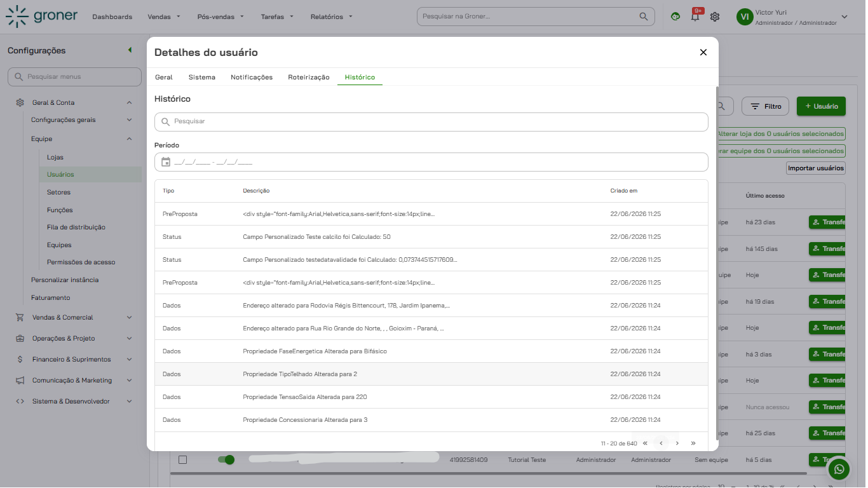Expand Sistema & Desenvolvedor section
Image resolution: width=868 pixels, height=488 pixels.
point(129,402)
